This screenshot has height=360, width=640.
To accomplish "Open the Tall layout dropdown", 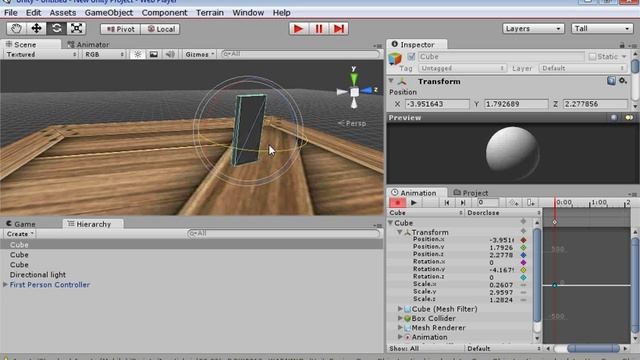I will tap(602, 29).
